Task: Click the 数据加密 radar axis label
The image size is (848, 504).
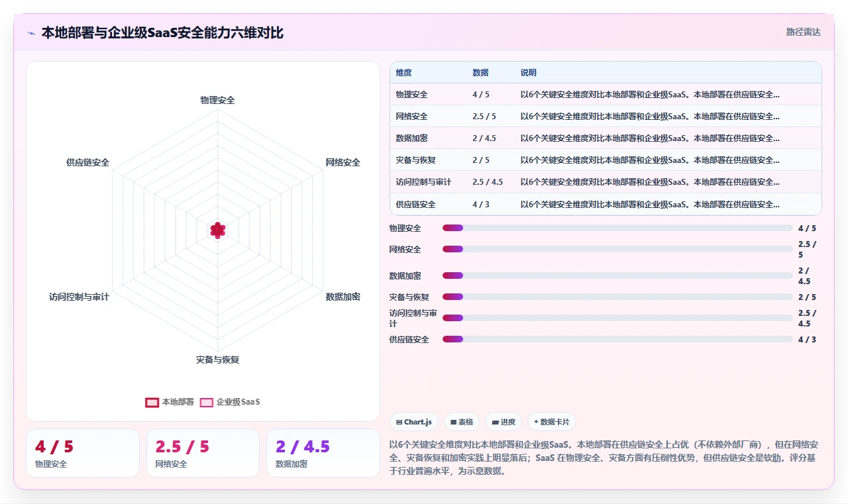Action: 343,297
